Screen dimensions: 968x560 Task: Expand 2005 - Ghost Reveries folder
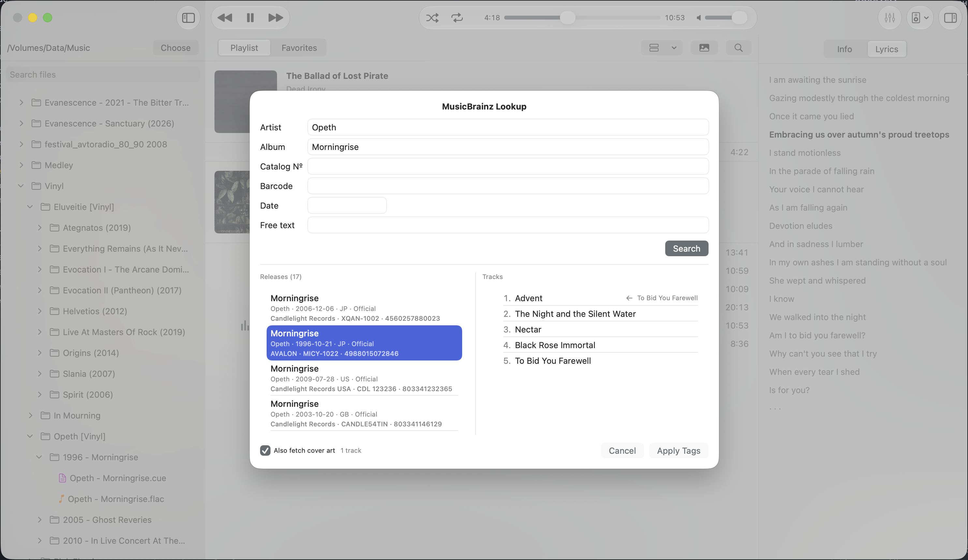39,520
